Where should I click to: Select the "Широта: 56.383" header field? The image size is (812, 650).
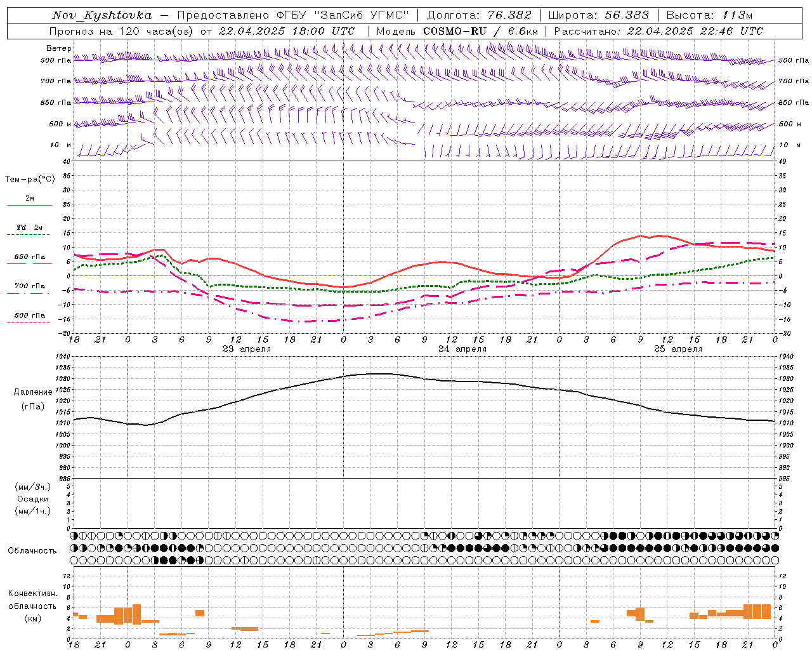click(x=599, y=15)
